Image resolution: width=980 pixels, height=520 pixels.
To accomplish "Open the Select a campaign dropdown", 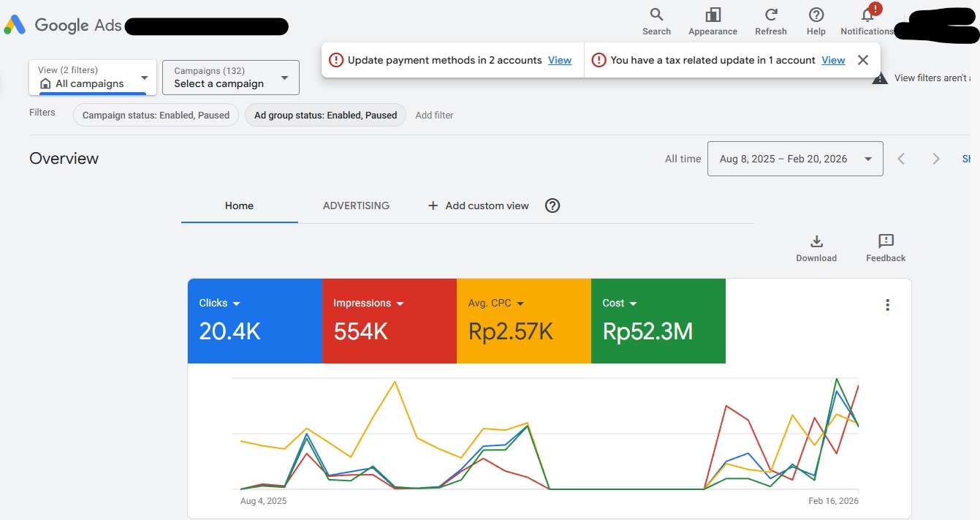I will pos(284,78).
